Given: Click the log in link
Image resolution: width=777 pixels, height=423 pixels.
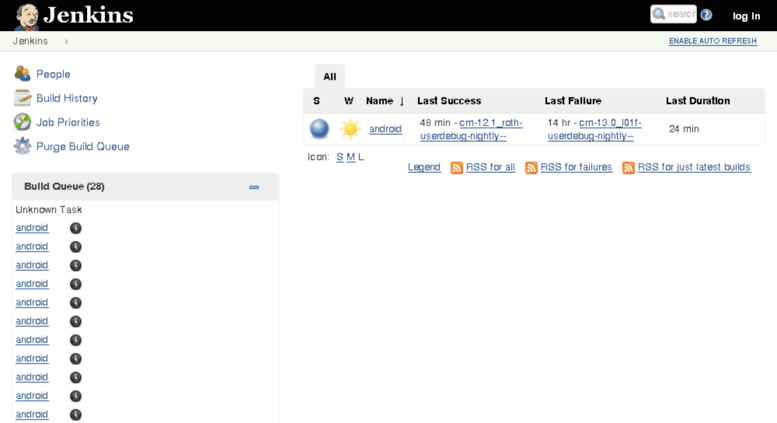Looking at the screenshot, I should coord(746,16).
